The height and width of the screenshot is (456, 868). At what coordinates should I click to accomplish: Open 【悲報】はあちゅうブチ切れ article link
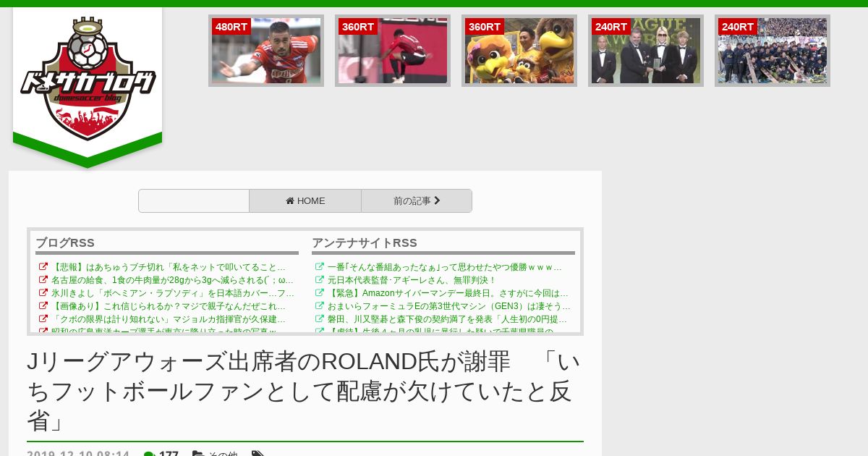(x=169, y=267)
